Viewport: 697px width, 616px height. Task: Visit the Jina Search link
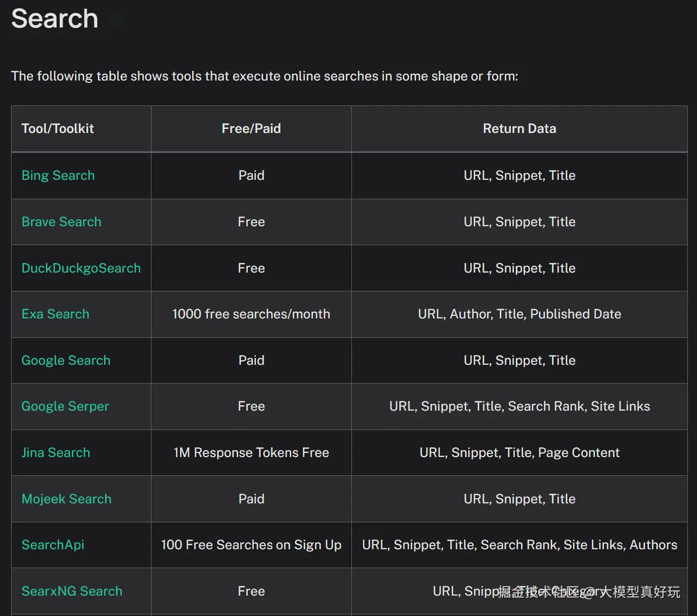point(56,452)
